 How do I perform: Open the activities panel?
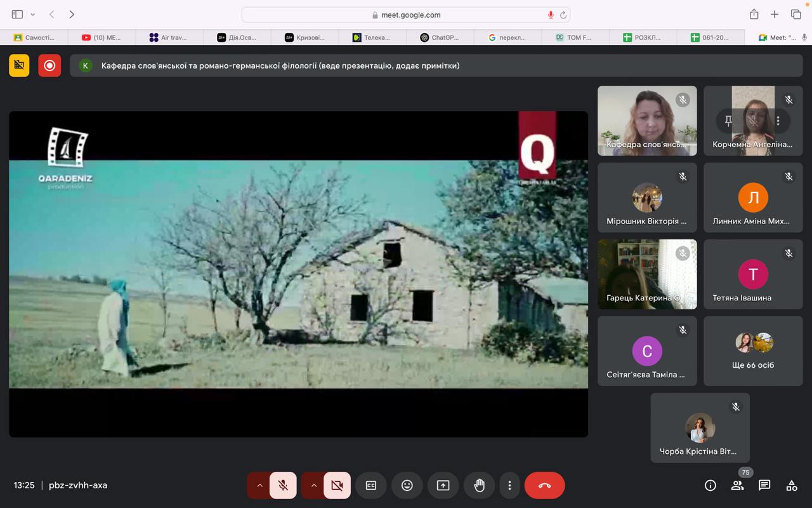pyautogui.click(x=792, y=485)
